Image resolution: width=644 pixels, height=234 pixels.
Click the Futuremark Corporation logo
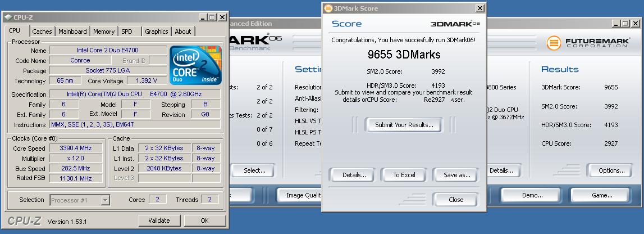588,43
